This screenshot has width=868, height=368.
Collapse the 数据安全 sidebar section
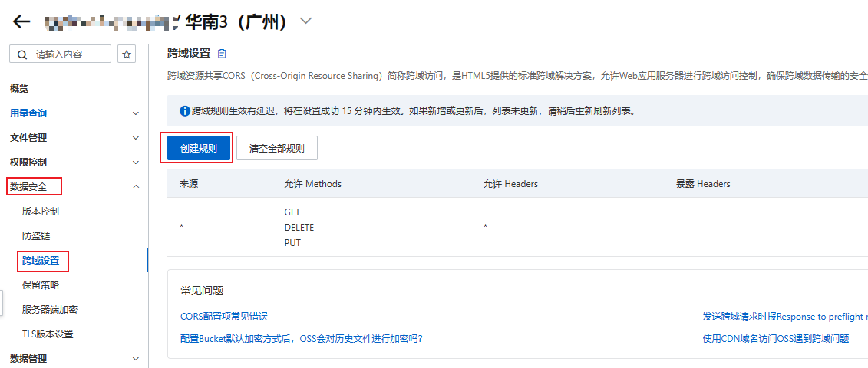136,186
